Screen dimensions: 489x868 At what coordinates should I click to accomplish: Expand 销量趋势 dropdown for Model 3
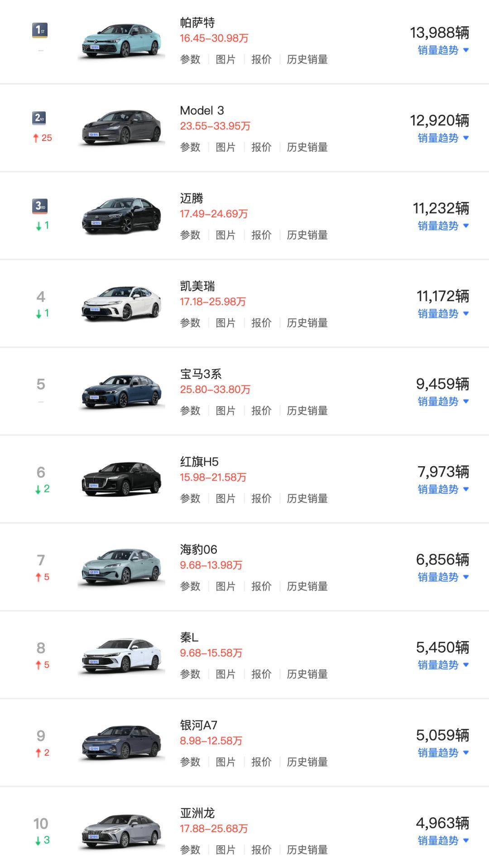[x=443, y=138]
